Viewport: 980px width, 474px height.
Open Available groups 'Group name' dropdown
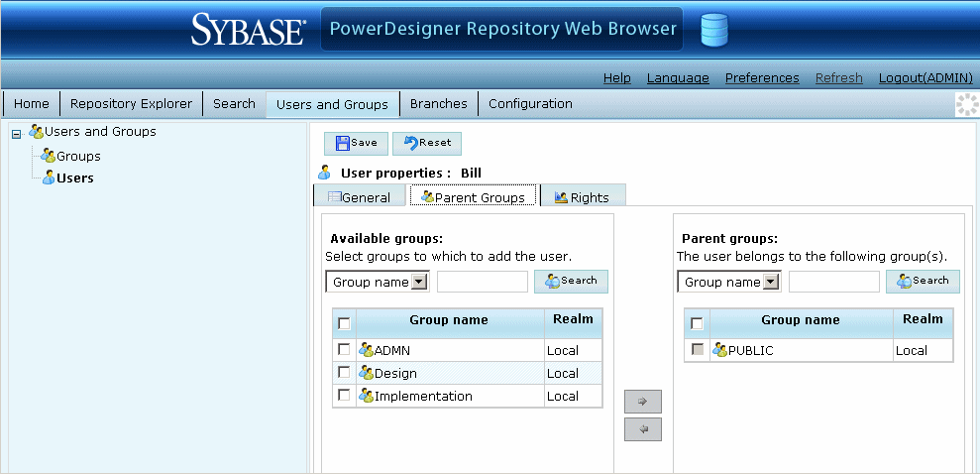pos(419,283)
